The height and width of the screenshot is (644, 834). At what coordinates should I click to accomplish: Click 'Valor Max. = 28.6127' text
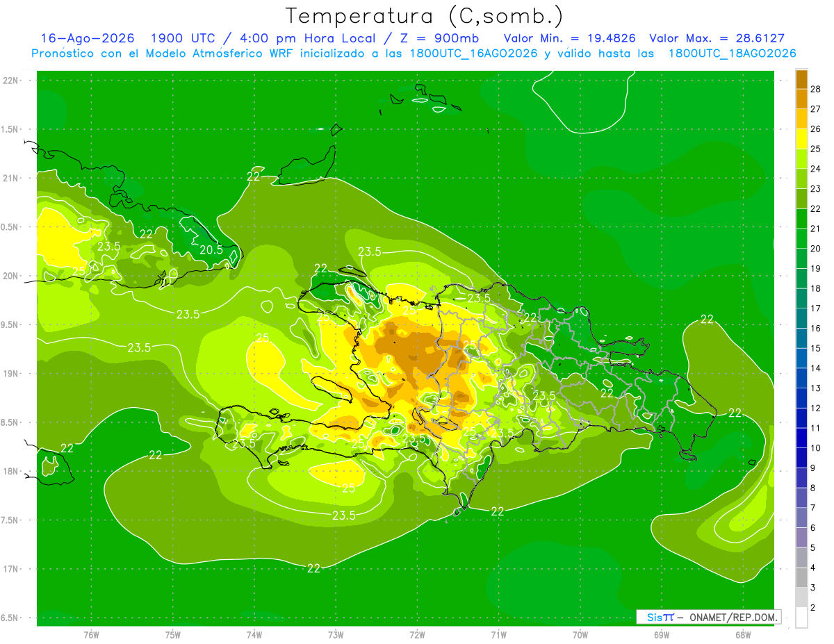(717, 38)
